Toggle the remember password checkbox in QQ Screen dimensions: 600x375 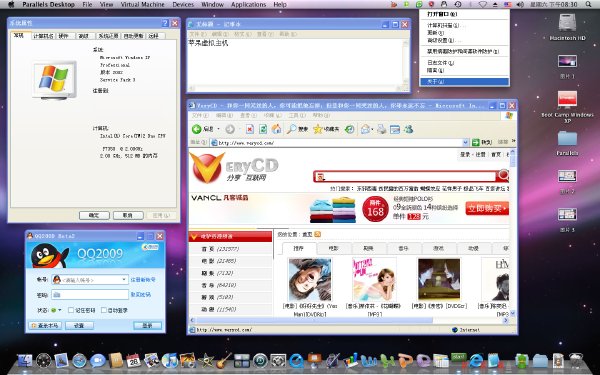pyautogui.click(x=71, y=310)
